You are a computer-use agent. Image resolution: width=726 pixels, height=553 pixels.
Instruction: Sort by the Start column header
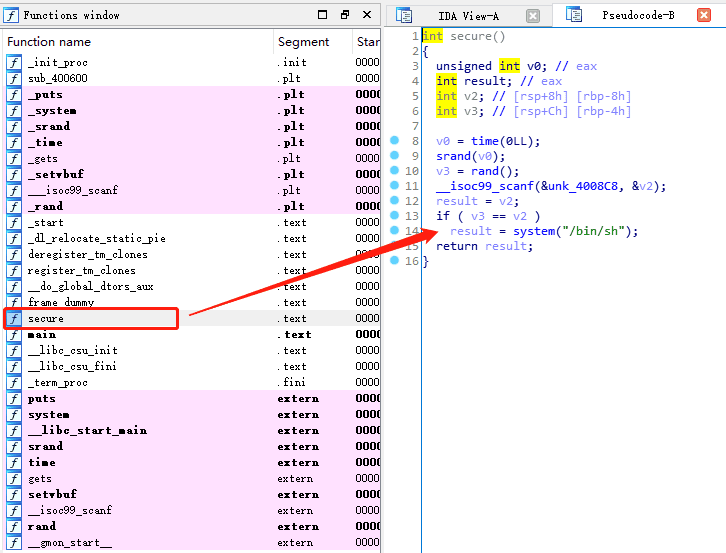[x=367, y=42]
